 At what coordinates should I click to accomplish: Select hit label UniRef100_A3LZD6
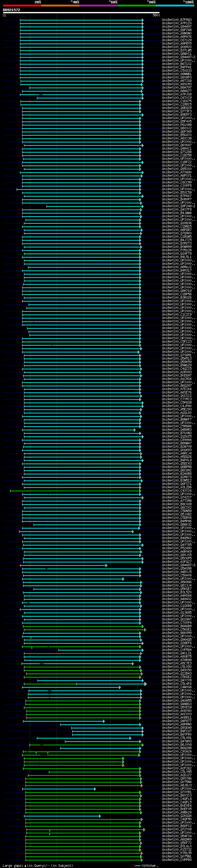[177, 487]
